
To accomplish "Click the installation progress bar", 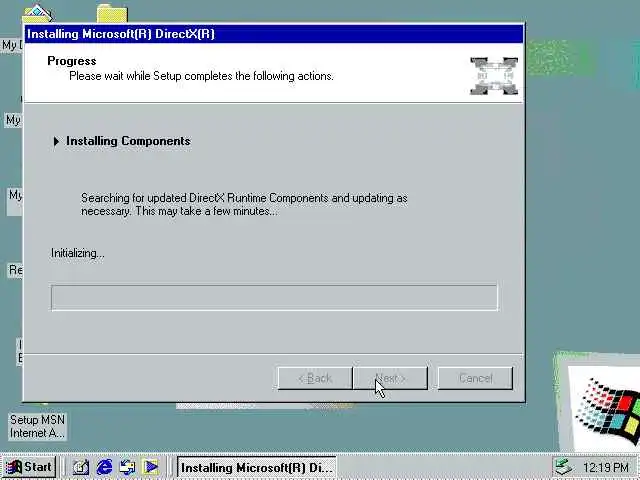I will [274, 298].
